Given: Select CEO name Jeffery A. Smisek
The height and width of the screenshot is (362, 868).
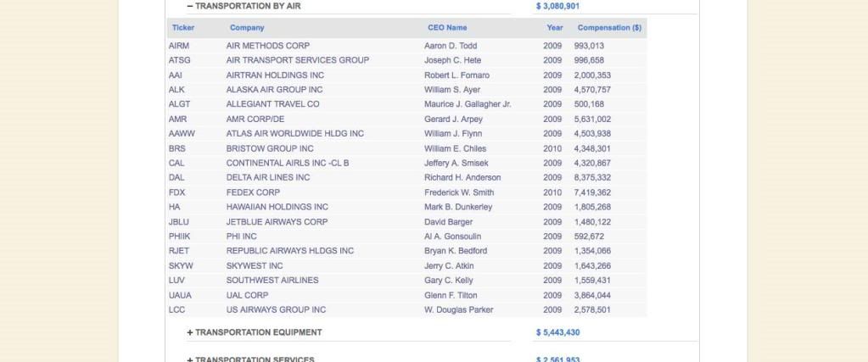Looking at the screenshot, I should click(456, 163).
